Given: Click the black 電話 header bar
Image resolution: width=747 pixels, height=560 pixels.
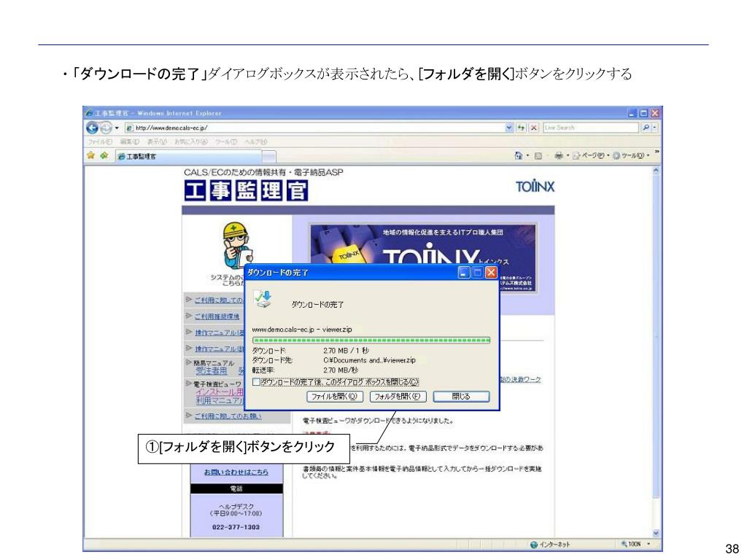Looking at the screenshot, I should point(236,489).
